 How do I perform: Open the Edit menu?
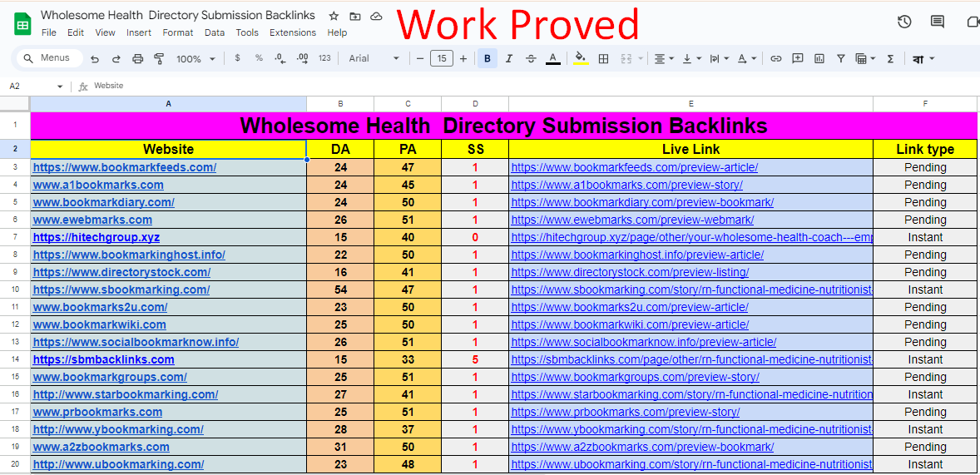pyautogui.click(x=76, y=32)
